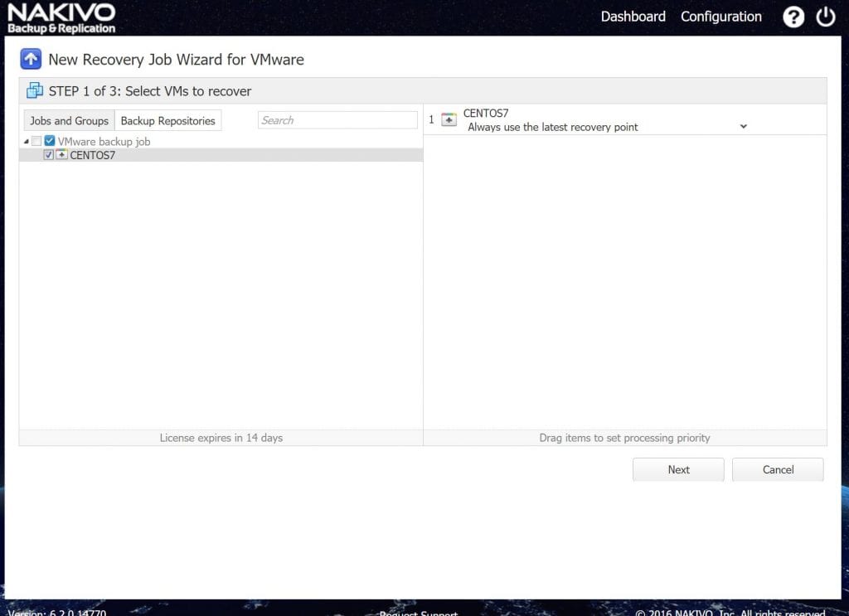Click inside the Search field

tap(337, 119)
